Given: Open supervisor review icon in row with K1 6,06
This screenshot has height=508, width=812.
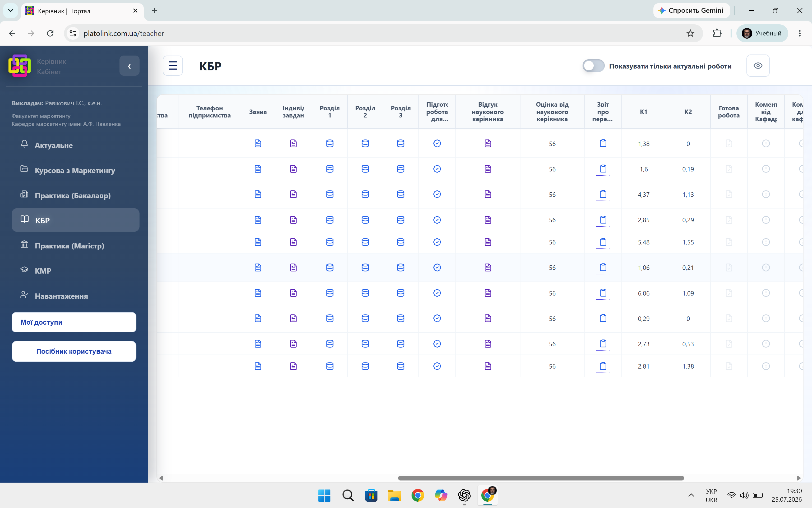Looking at the screenshot, I should tap(488, 293).
